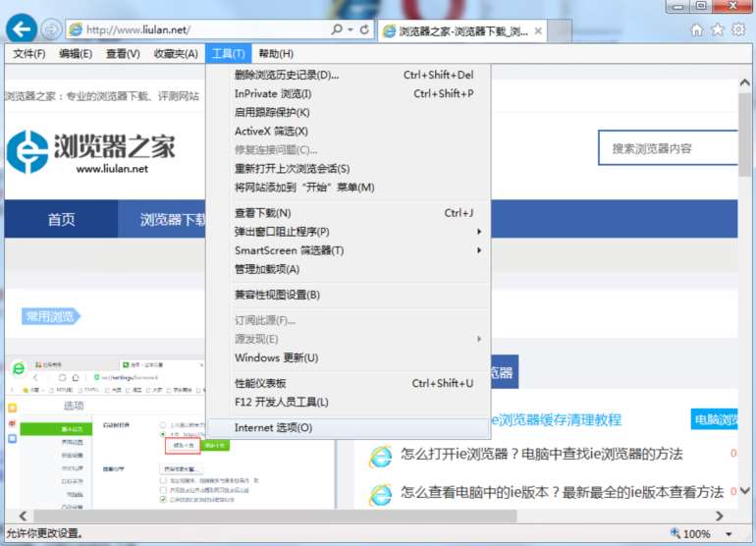
Task: Choose Windows 更新(U) menu item
Action: 349,357
